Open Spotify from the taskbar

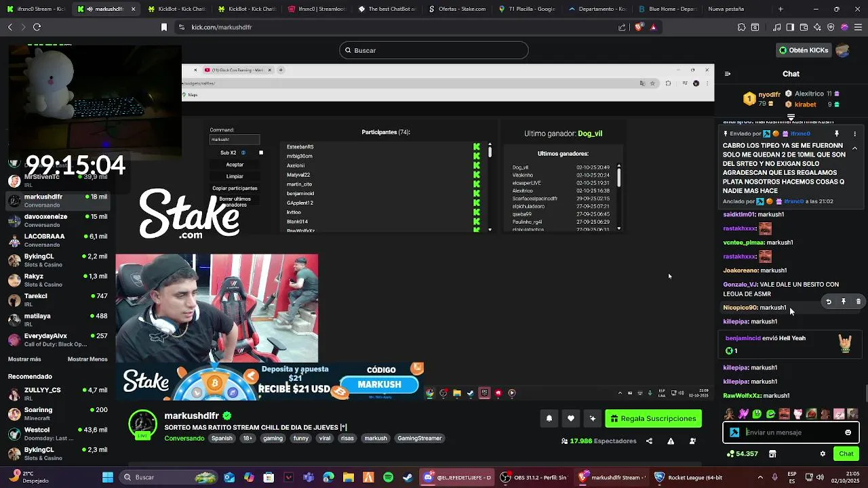point(388,477)
